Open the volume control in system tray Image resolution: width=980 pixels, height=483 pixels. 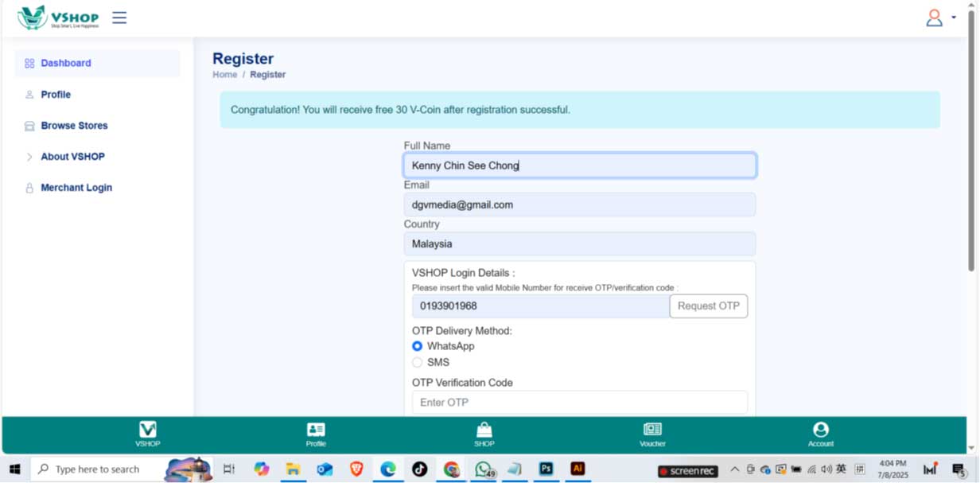pyautogui.click(x=826, y=469)
